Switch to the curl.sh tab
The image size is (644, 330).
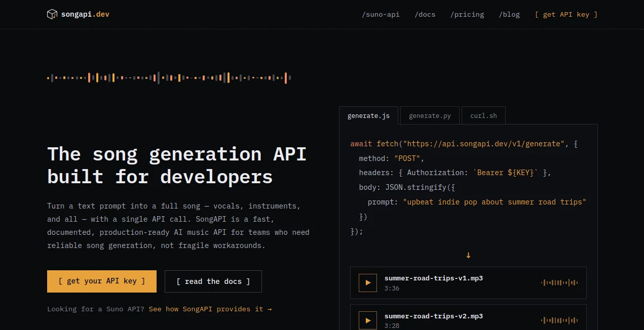coord(483,115)
